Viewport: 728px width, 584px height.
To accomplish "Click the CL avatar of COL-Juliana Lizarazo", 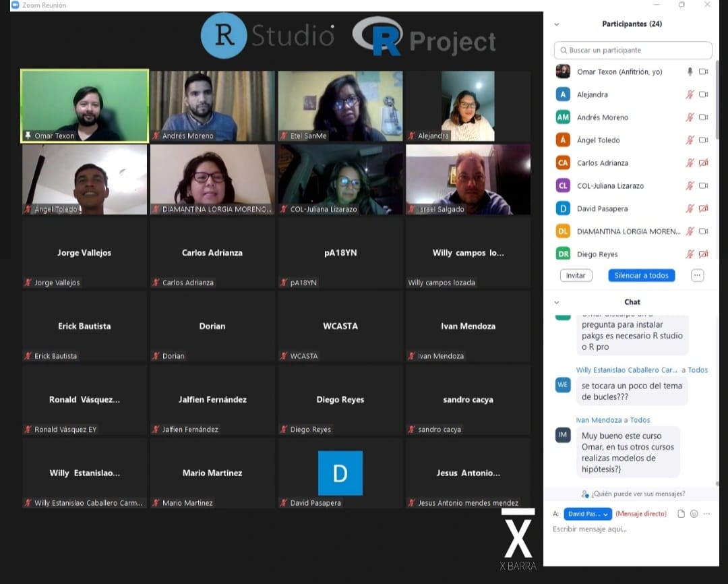I will tap(563, 185).
